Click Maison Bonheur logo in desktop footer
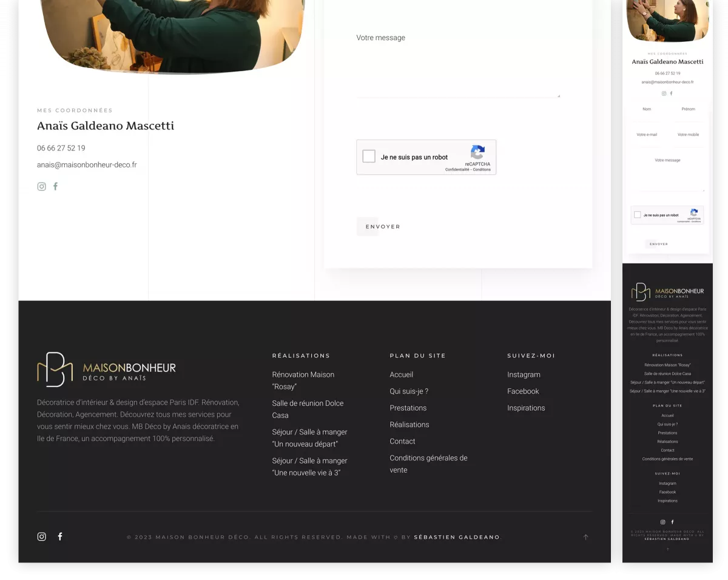This screenshot has height=580, width=728. [107, 369]
